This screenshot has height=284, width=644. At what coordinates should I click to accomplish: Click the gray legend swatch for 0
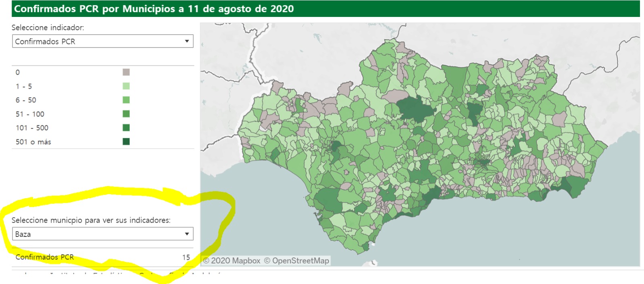point(126,72)
